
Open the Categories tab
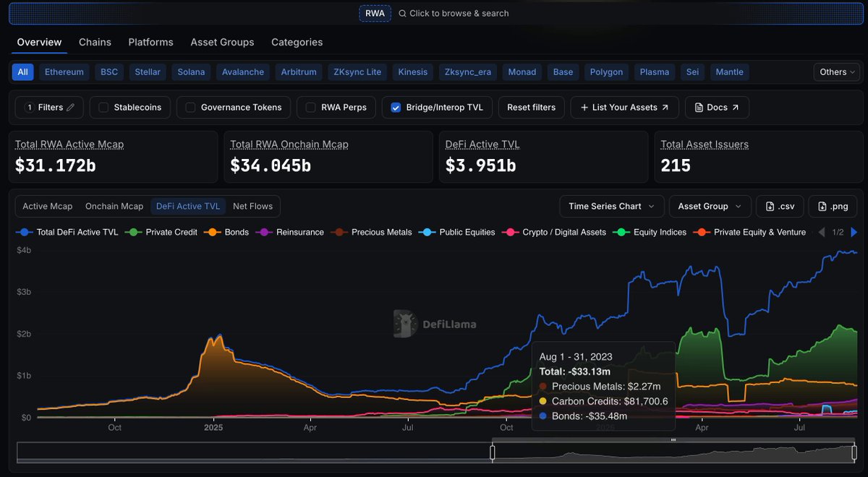[297, 42]
